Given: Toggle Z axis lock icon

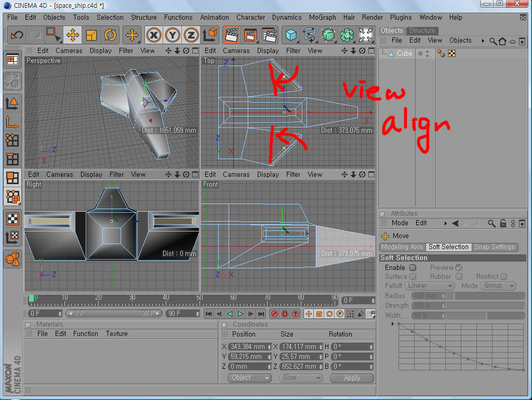Looking at the screenshot, I should coord(191,35).
